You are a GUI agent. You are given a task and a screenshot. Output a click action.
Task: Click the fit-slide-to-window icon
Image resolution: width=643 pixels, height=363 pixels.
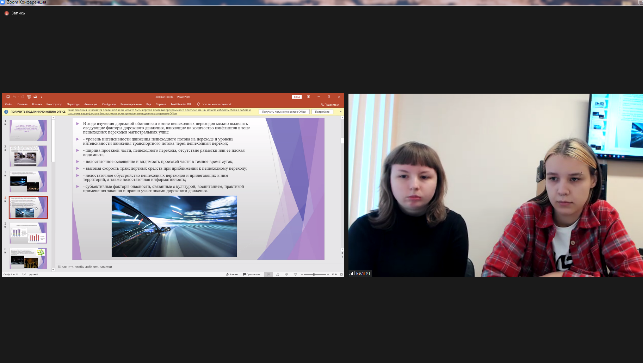point(341,274)
